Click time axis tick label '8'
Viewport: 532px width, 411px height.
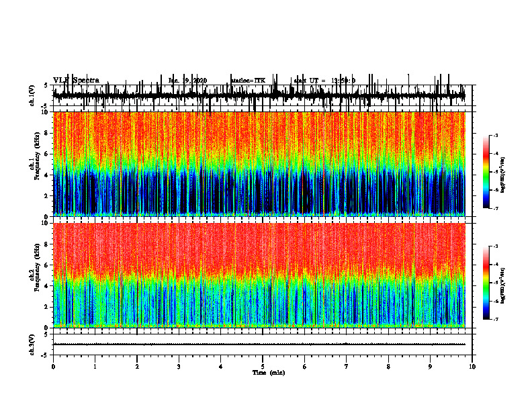388,367
